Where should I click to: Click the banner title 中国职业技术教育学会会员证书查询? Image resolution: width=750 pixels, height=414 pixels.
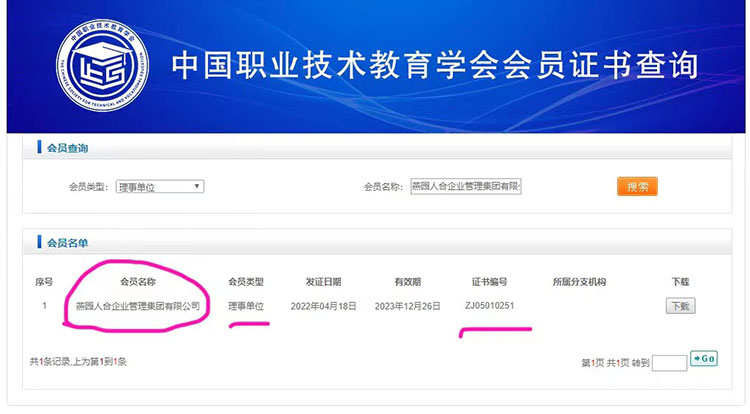(x=435, y=65)
